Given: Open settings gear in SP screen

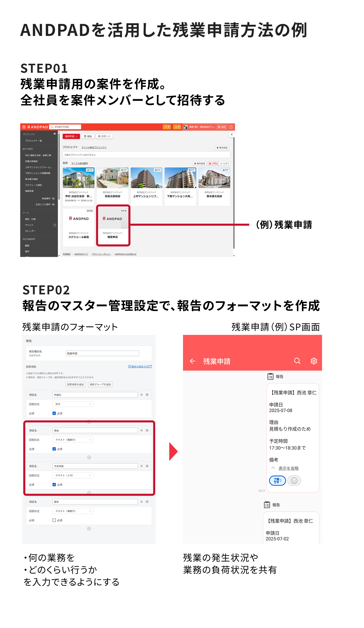Looking at the screenshot, I should [314, 361].
